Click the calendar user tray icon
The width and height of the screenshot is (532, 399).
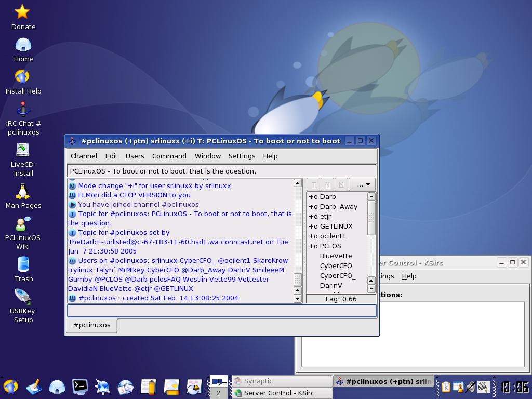click(x=458, y=387)
